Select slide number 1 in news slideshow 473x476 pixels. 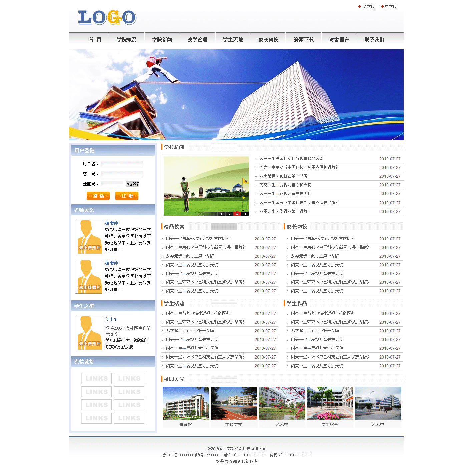click(x=221, y=214)
